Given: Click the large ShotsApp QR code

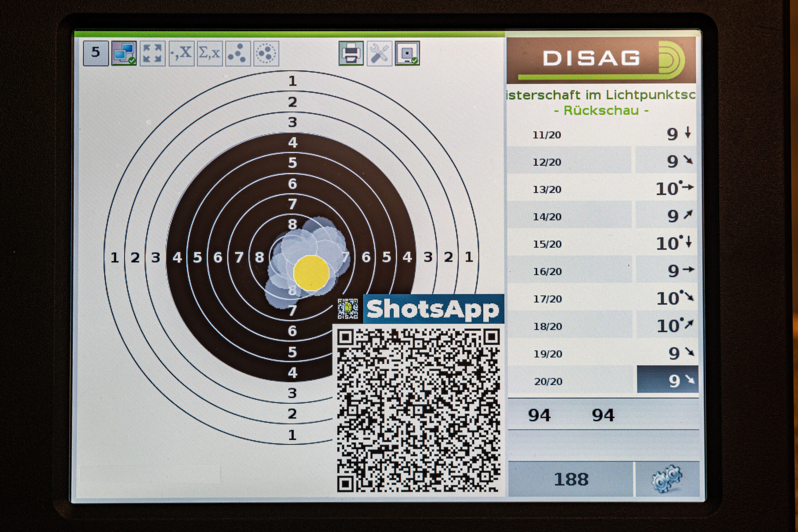Looking at the screenshot, I should click(418, 410).
